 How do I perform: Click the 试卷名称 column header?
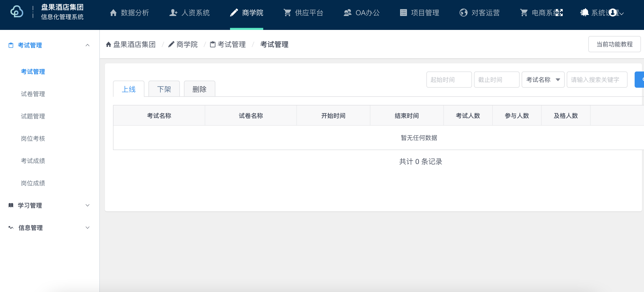coord(251,116)
